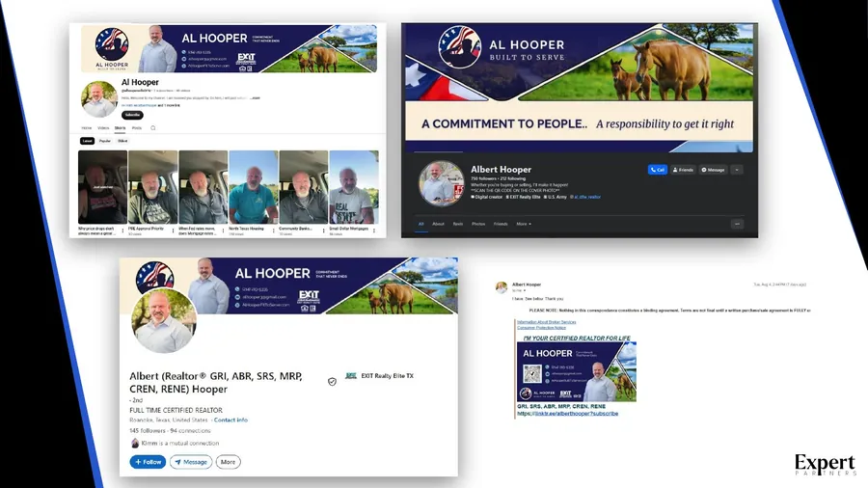Click the LinkedIn banner cover image
The image size is (868, 488).
[288, 286]
